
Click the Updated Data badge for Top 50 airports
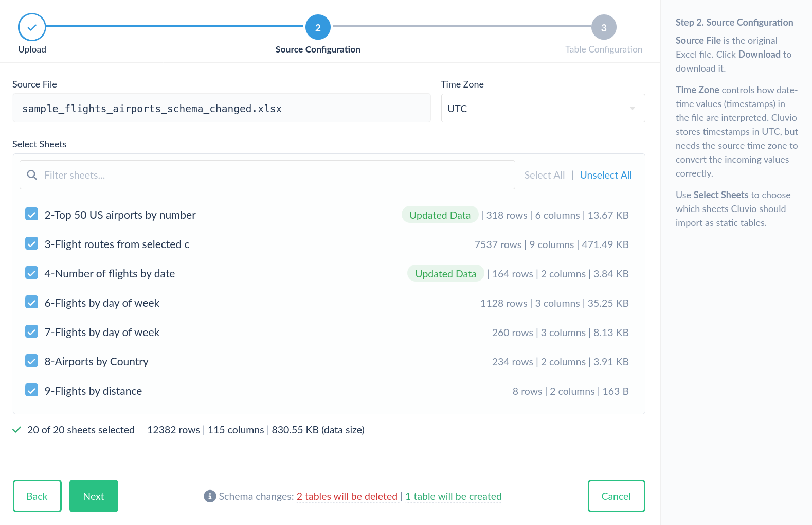(x=440, y=215)
